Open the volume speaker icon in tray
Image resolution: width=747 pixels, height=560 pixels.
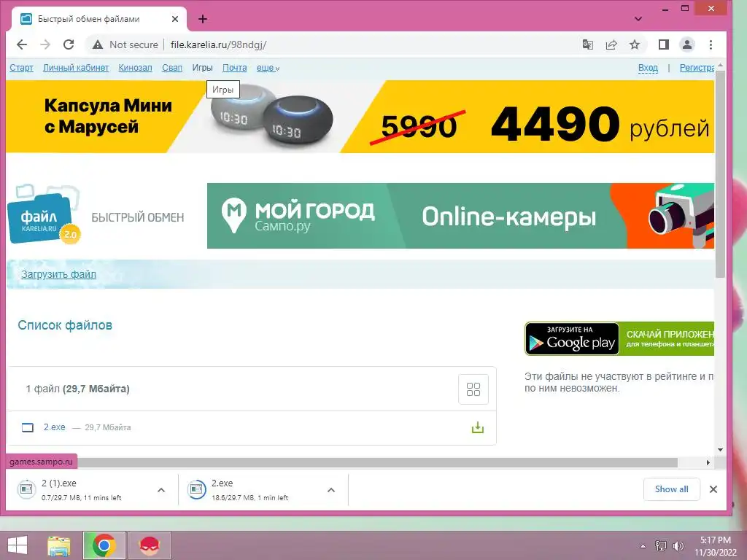tap(678, 546)
